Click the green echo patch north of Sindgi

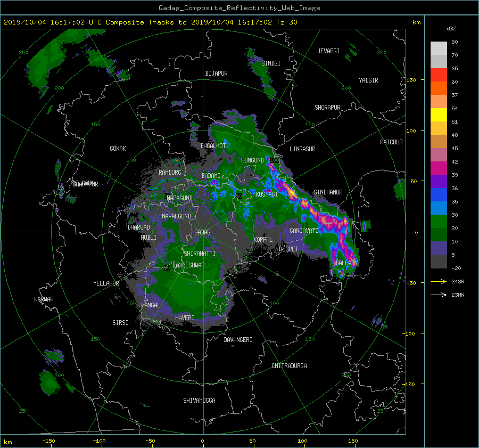tap(261, 74)
